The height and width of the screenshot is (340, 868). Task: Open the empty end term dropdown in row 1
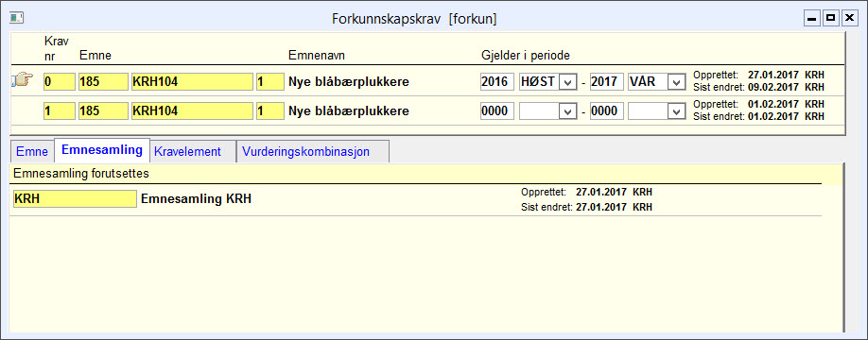point(676,111)
